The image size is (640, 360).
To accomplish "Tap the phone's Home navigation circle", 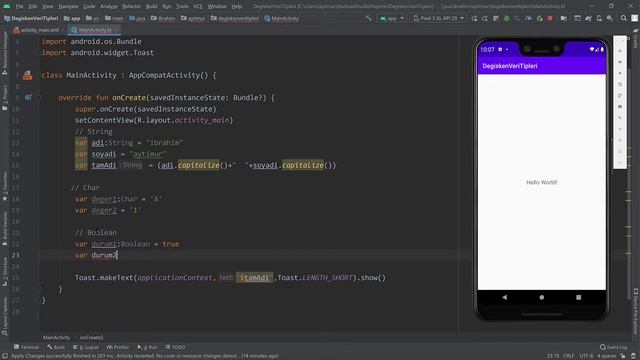I will (x=542, y=297).
